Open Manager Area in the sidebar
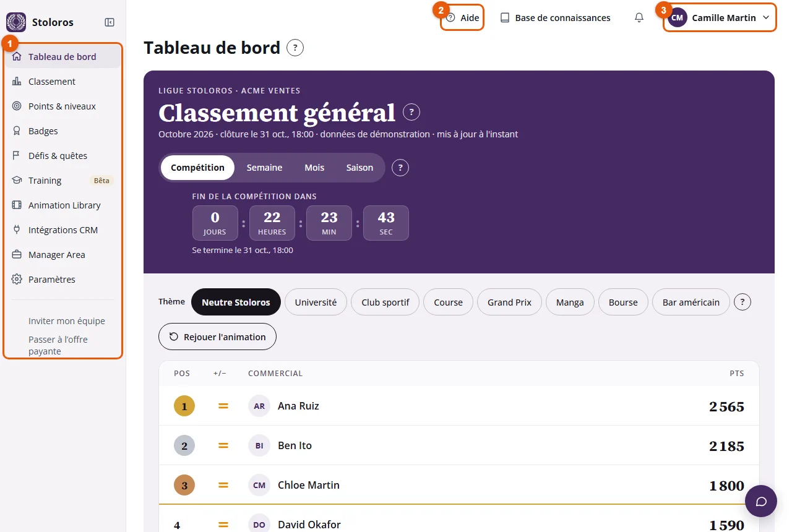792x532 pixels. coord(62,255)
